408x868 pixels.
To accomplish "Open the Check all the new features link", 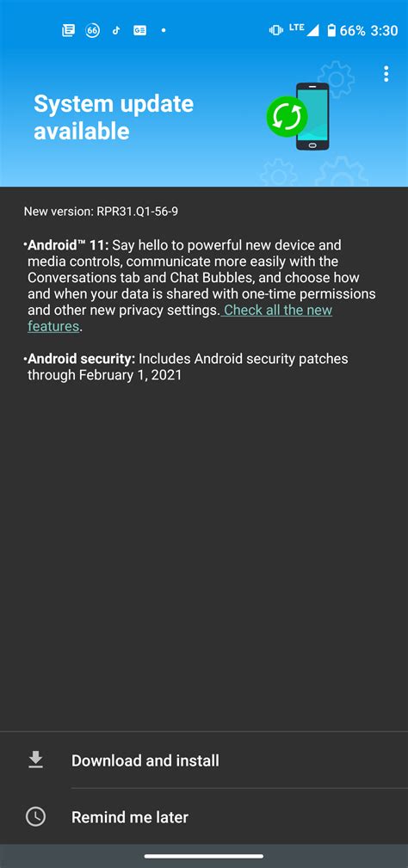I will point(180,317).
